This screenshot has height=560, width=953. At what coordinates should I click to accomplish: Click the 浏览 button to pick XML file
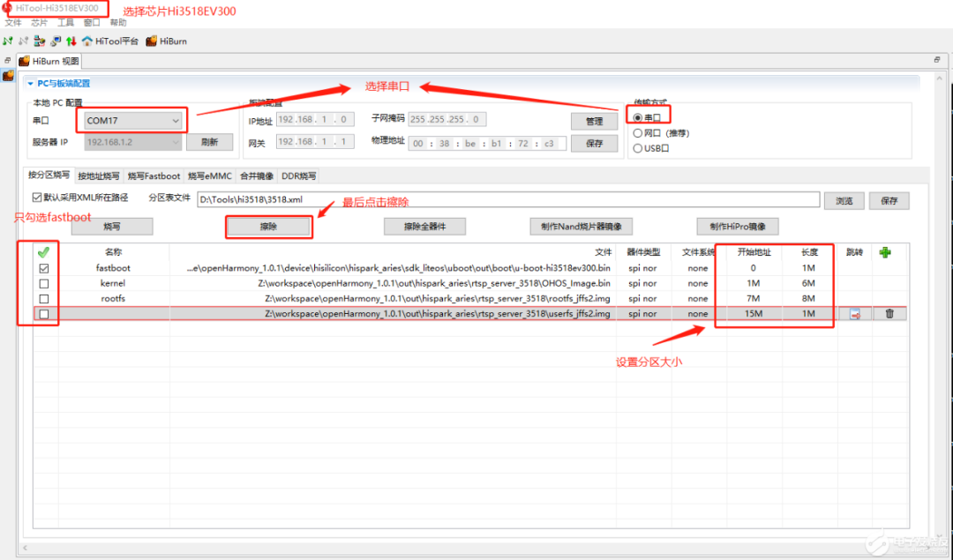pos(844,200)
